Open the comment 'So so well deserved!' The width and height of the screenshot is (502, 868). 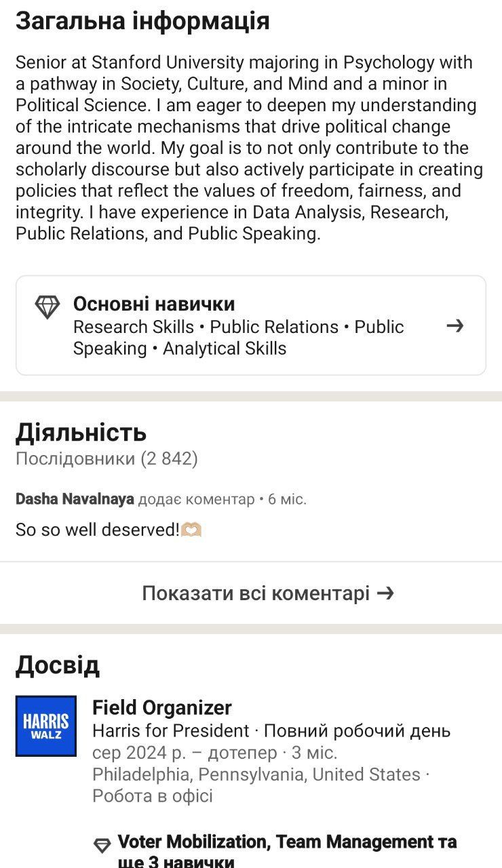pyautogui.click(x=97, y=530)
